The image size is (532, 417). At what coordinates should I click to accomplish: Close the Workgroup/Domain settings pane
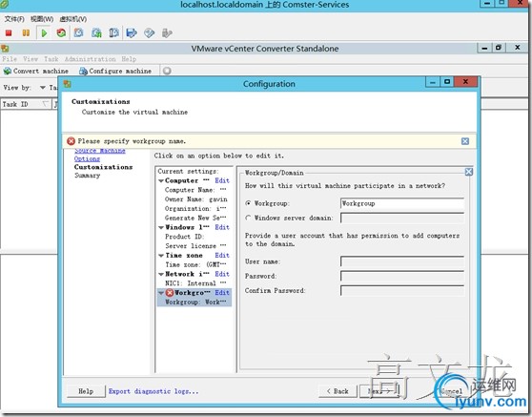pyautogui.click(x=469, y=172)
